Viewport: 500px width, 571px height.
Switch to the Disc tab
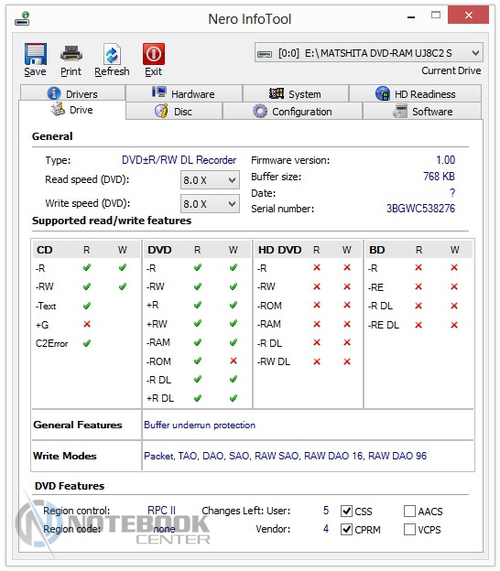pos(174,111)
